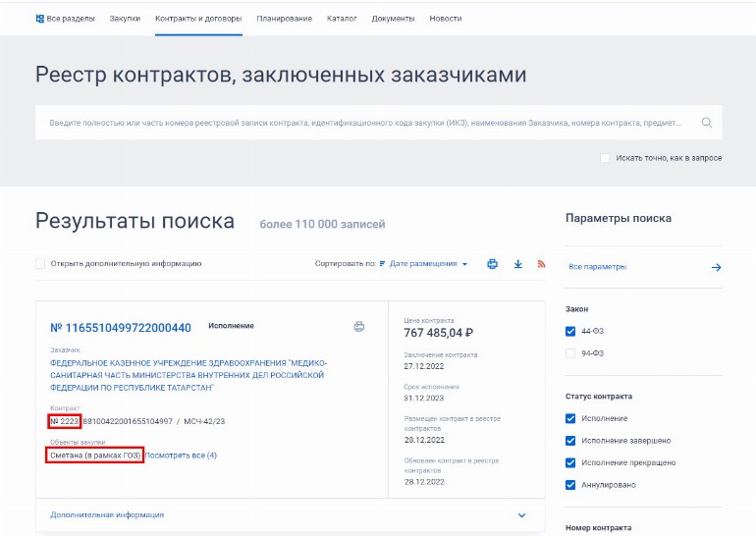Click the download results icon

click(x=517, y=264)
